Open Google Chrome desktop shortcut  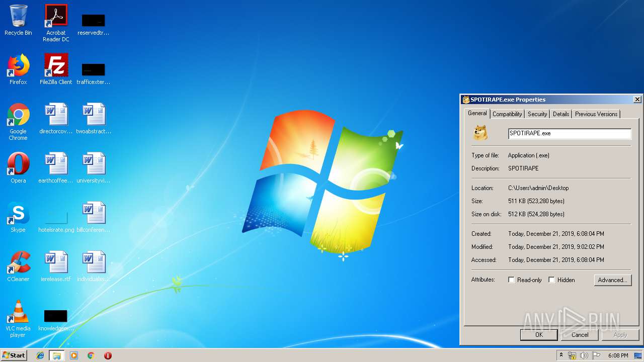tap(18, 122)
